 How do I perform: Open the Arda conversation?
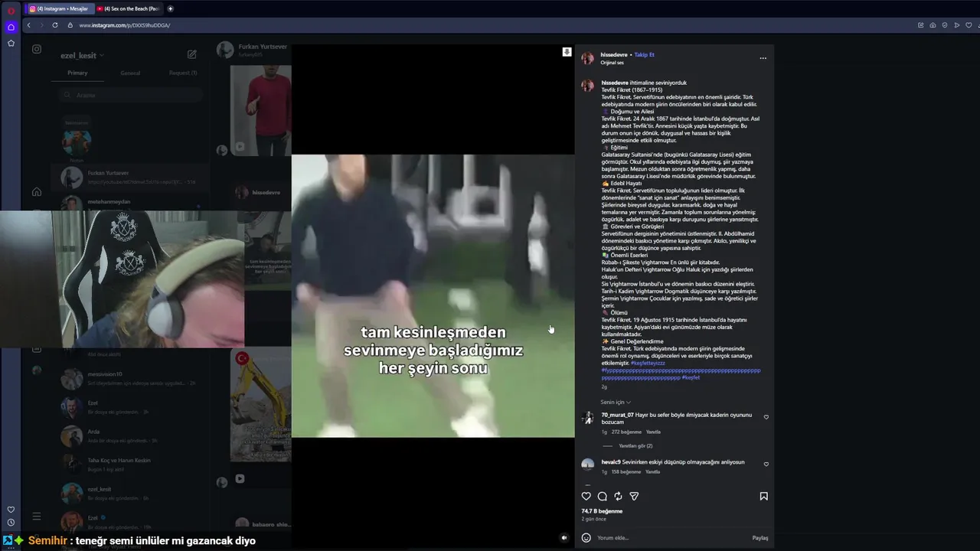[130, 435]
